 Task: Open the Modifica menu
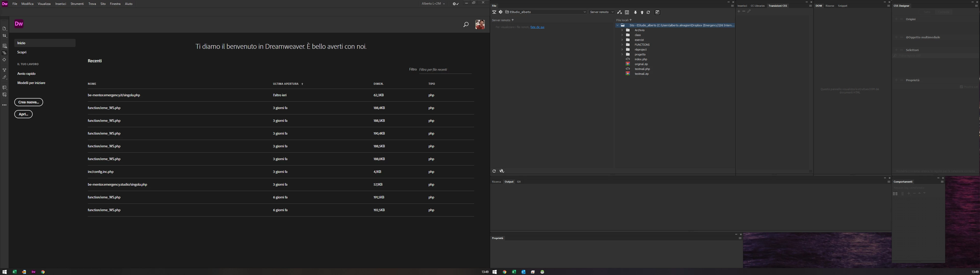point(27,4)
